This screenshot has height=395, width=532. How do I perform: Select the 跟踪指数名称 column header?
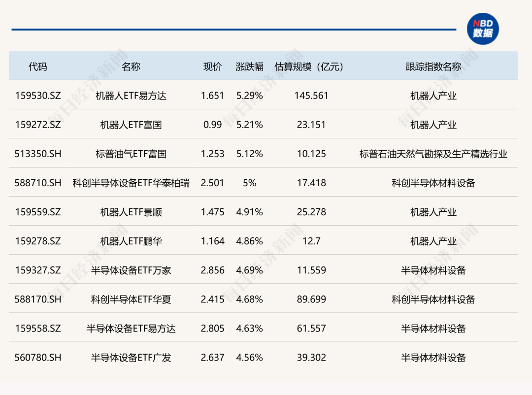click(x=433, y=66)
